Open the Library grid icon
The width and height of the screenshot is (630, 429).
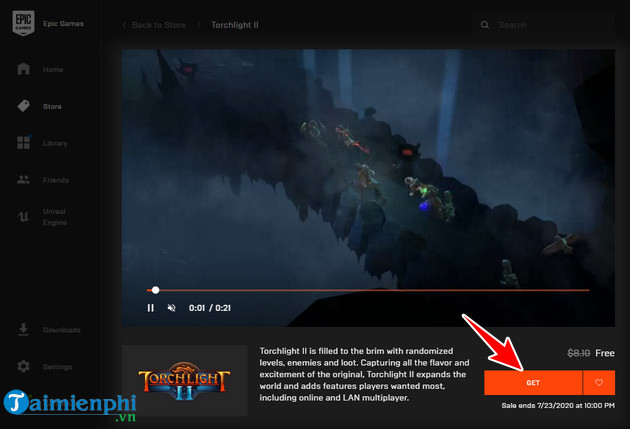pyautogui.click(x=23, y=143)
